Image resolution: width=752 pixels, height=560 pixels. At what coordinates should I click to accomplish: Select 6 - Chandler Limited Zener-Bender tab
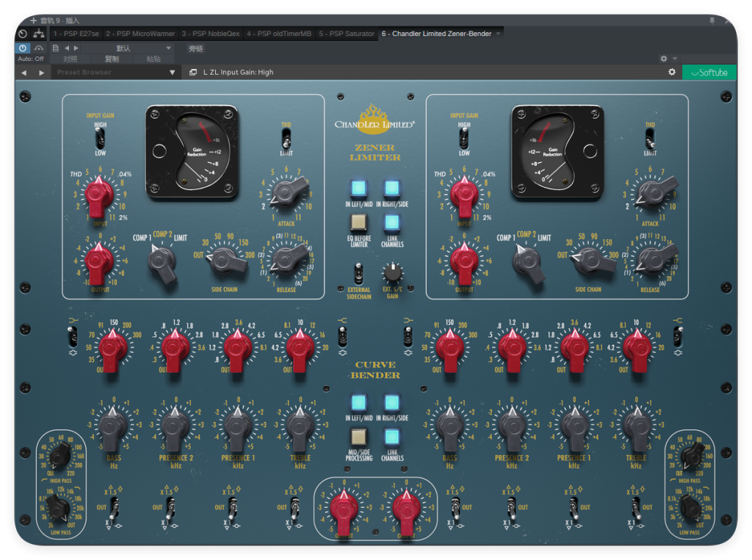click(x=436, y=34)
